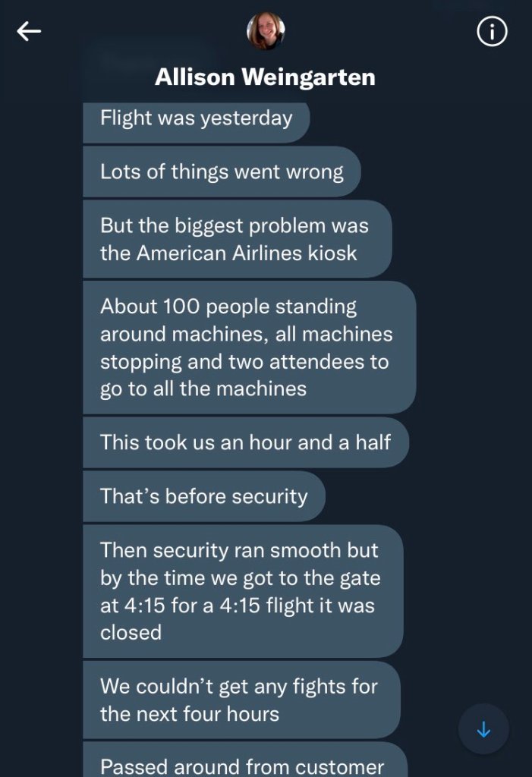532x777 pixels.
Task: Tap "at 4:15 for a 4:15 flight" line
Action: 238,605
